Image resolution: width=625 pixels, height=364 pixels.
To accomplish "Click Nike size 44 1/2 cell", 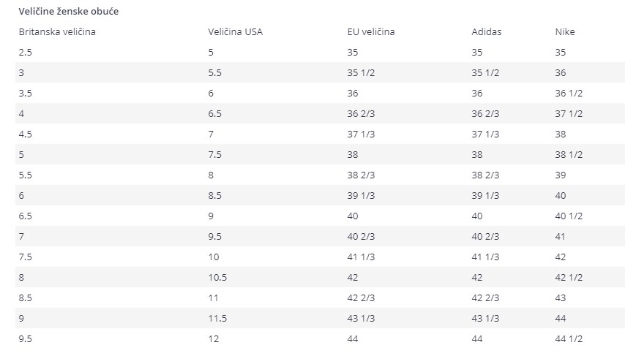I will (569, 339).
